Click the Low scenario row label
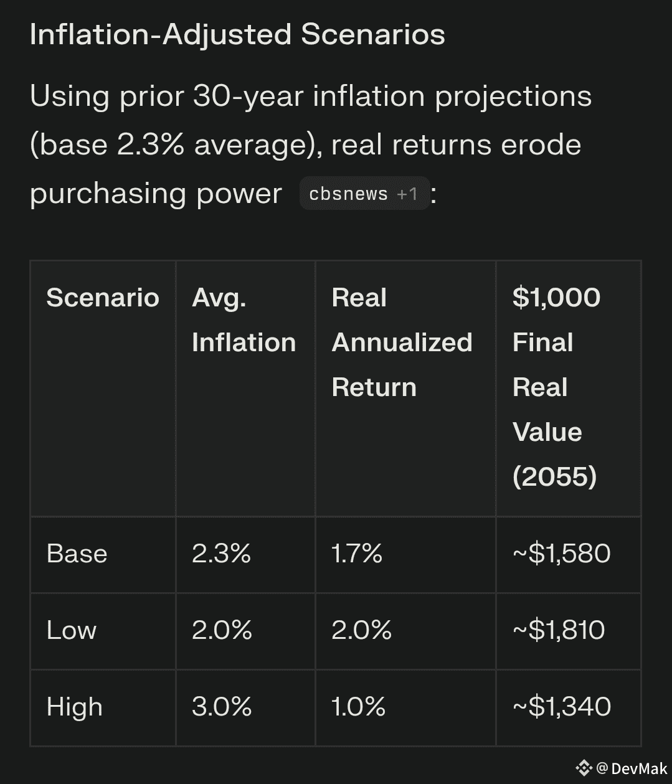 (72, 631)
